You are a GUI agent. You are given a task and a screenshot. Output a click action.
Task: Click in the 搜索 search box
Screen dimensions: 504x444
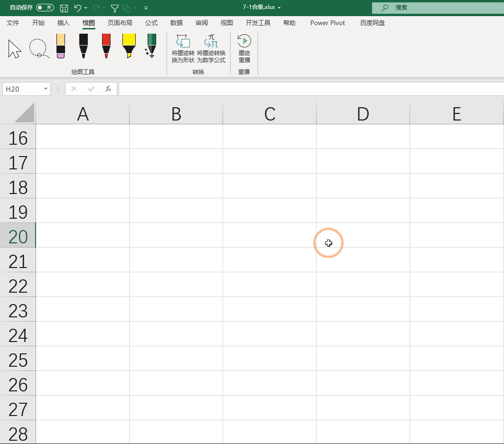[438, 8]
